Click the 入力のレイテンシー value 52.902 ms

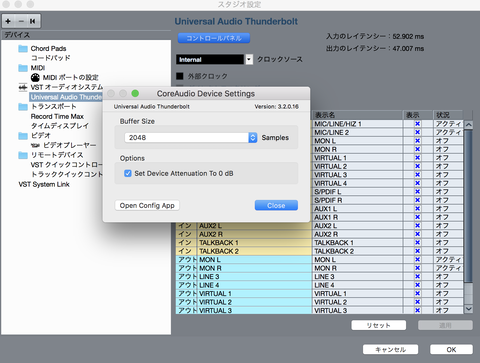pos(408,36)
